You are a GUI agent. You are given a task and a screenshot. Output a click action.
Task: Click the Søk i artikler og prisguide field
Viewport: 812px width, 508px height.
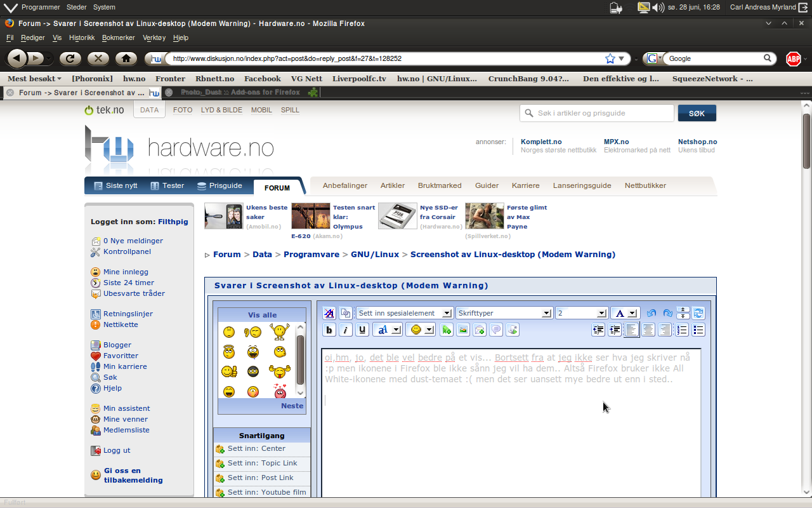coord(597,113)
